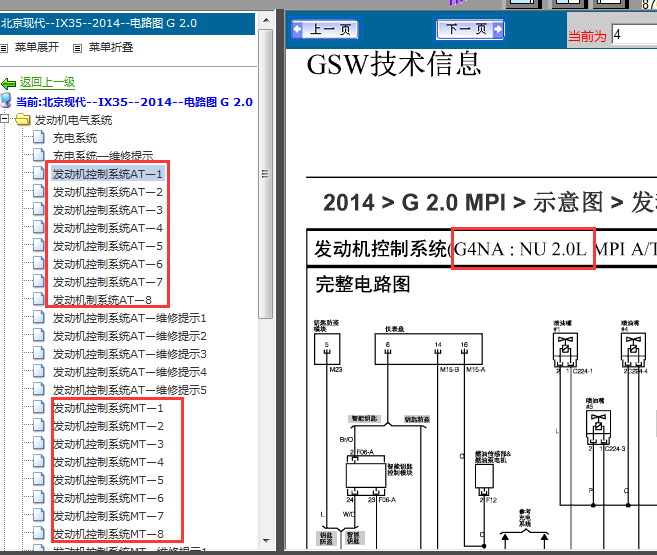
Task: Open 发动机控制系统MT—8
Action: 108,534
